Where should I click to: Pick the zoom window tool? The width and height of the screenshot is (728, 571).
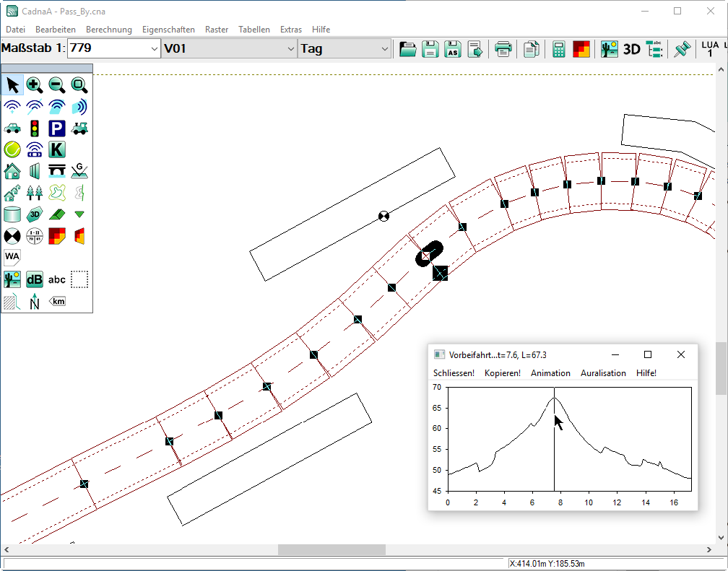(x=79, y=85)
